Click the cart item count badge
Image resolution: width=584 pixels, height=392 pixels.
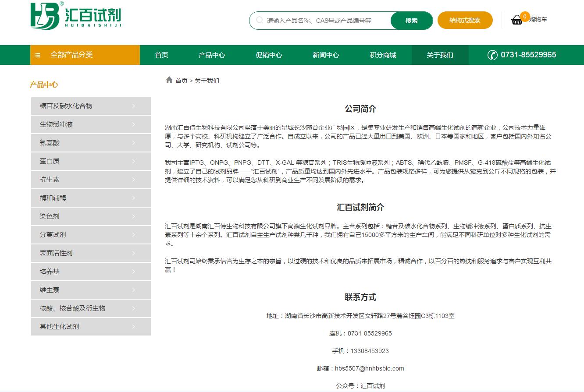(x=524, y=16)
